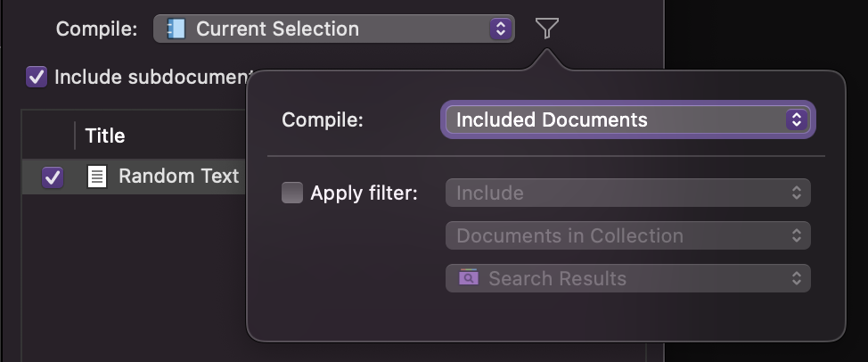Viewport: 868px width, 362px height.
Task: Click the arrows at the Search Results menu edge
Action: [x=797, y=278]
